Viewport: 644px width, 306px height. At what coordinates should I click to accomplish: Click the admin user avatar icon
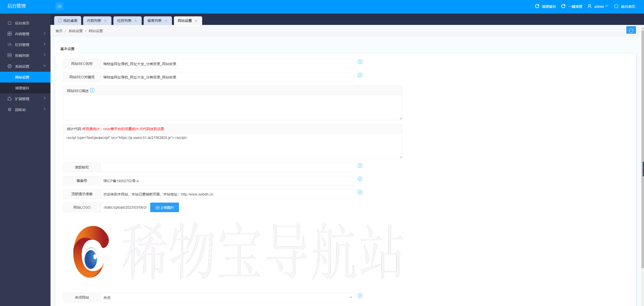tap(590, 6)
